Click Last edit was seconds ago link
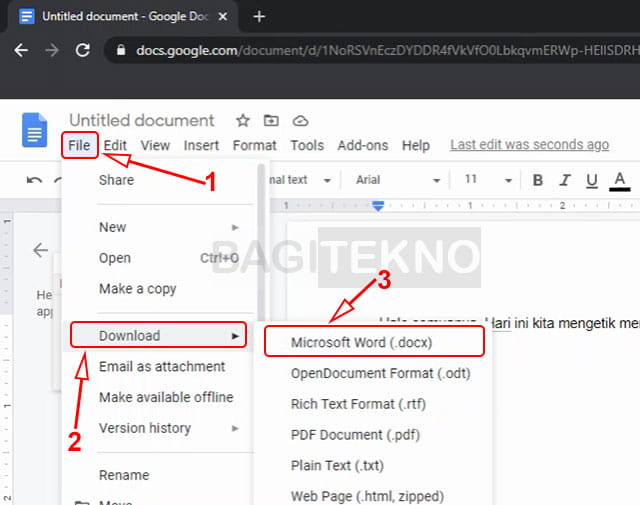 click(x=529, y=145)
